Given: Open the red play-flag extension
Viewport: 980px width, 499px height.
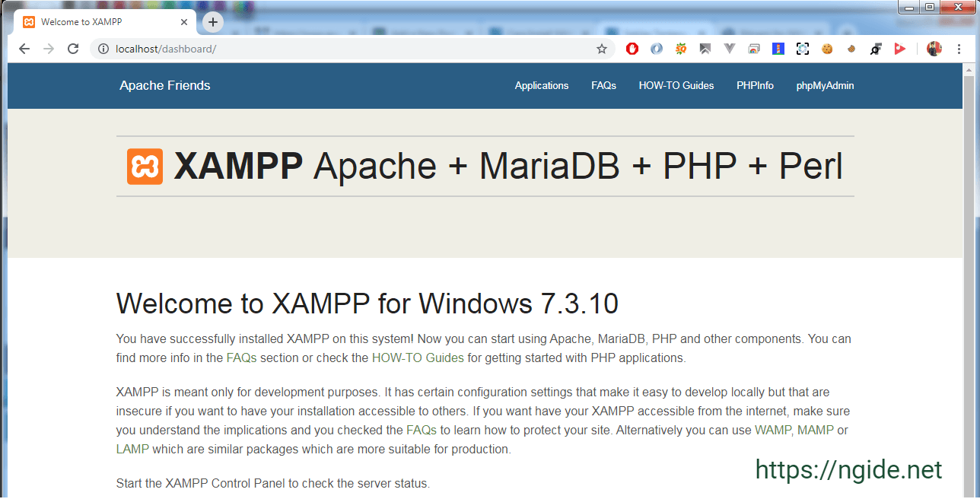Looking at the screenshot, I should [900, 49].
